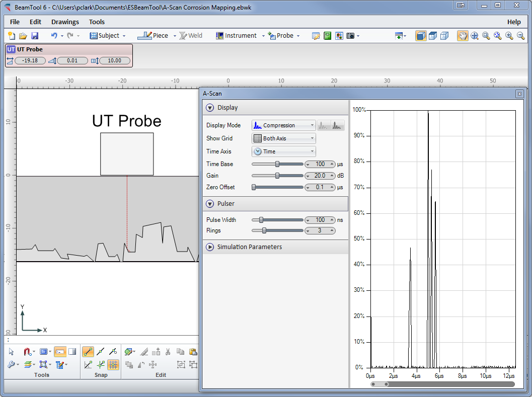
Task: Click the Gain value field 20.0
Action: point(320,176)
